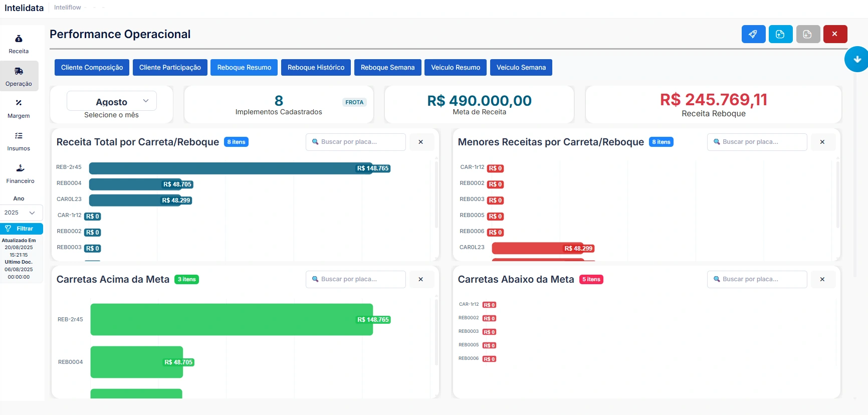This screenshot has height=415, width=868.
Task: Focus search box in Carretas Acima da Meta
Action: 355,280
